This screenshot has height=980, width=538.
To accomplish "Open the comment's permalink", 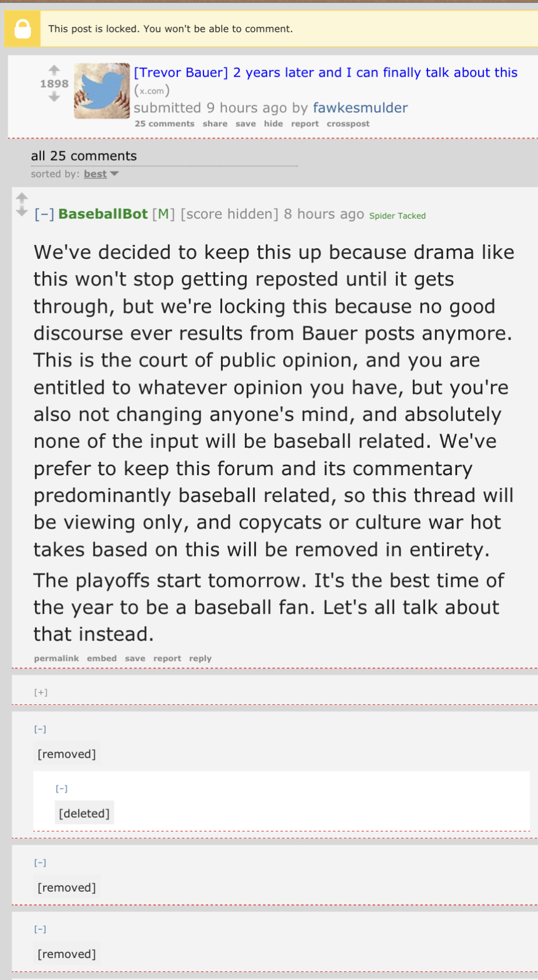I will (x=56, y=658).
